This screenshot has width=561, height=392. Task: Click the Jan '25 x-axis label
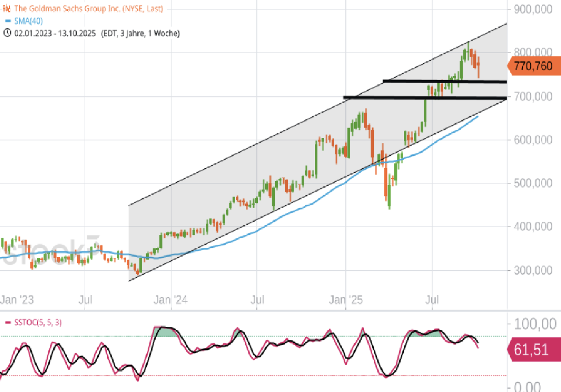pos(345,300)
